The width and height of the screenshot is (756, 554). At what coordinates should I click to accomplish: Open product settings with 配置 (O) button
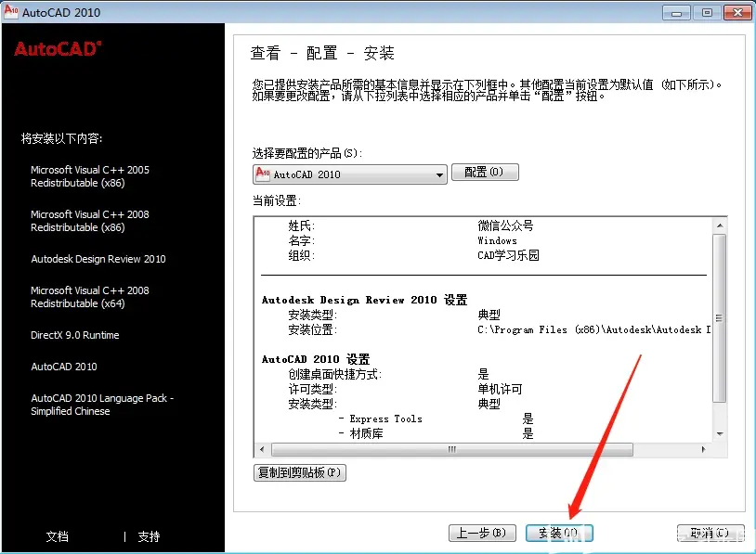pyautogui.click(x=485, y=173)
